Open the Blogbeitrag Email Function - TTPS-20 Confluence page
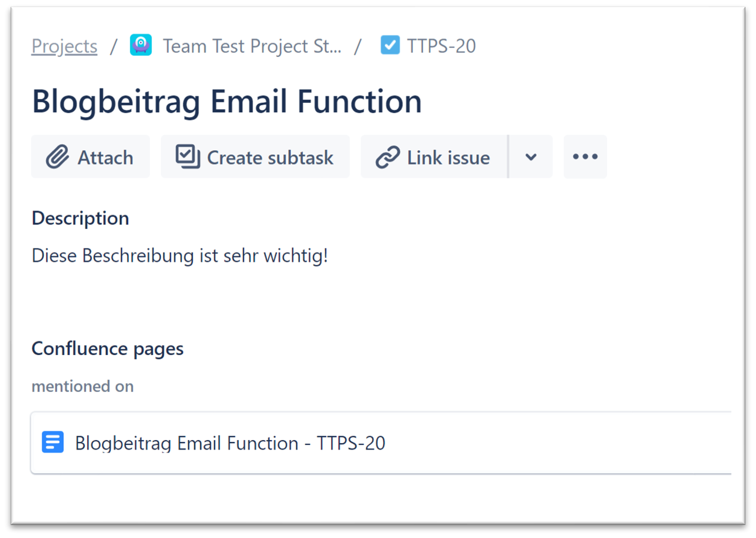The height and width of the screenshot is (538, 756). click(230, 443)
